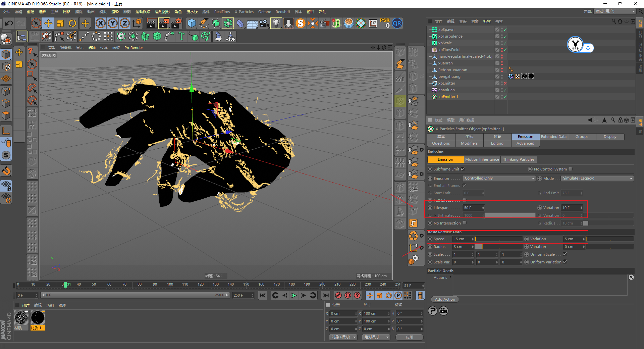
Task: Click the Camera object icon
Action: pyautogui.click(x=264, y=23)
